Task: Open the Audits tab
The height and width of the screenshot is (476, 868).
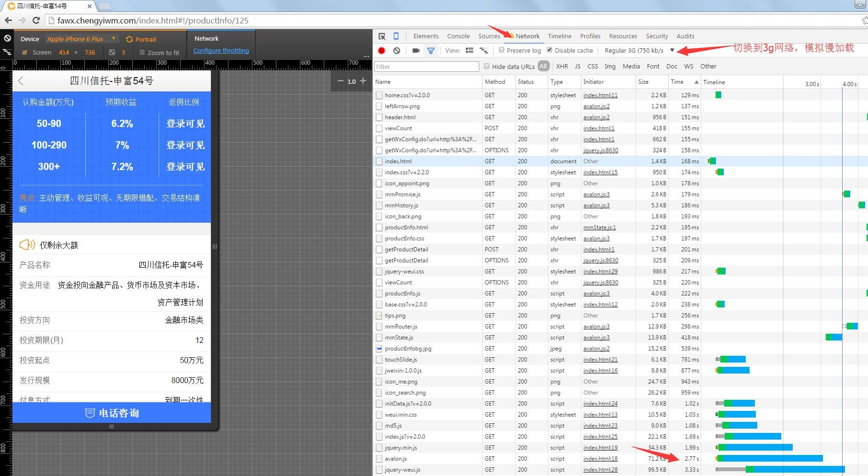Action: click(685, 36)
